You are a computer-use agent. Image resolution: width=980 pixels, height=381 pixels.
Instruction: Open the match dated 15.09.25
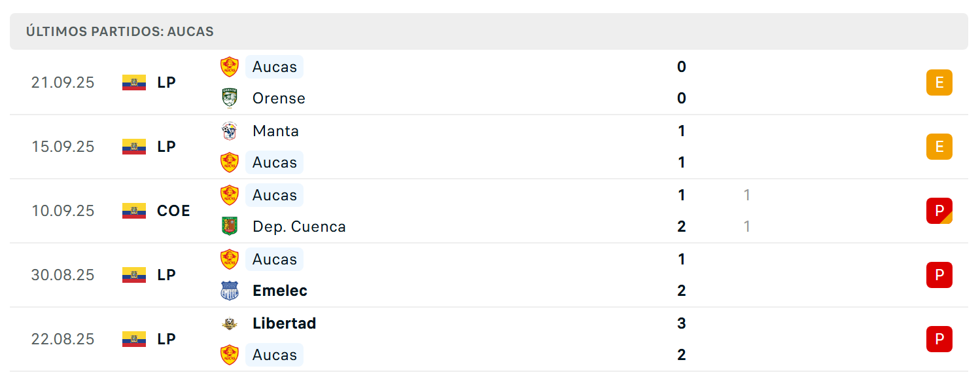tap(489, 147)
